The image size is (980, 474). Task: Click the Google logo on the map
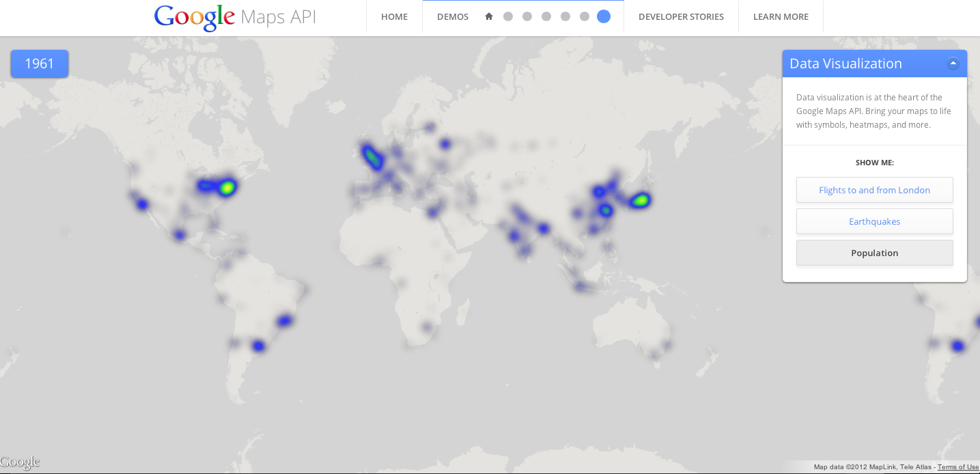click(x=20, y=462)
